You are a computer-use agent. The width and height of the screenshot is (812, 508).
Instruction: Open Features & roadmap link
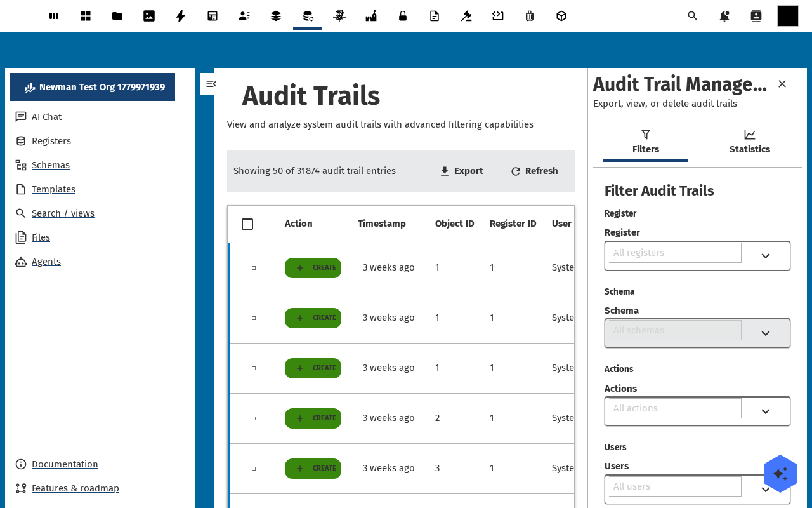pos(75,488)
